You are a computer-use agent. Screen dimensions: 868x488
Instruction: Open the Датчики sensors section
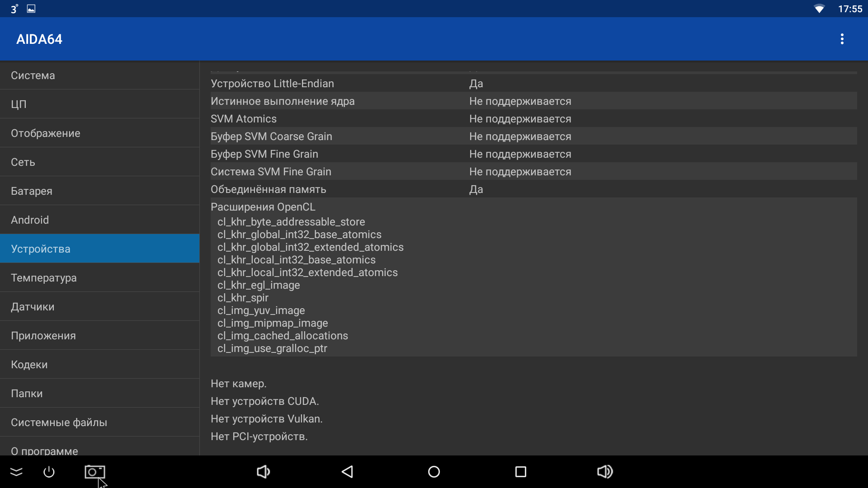99,307
